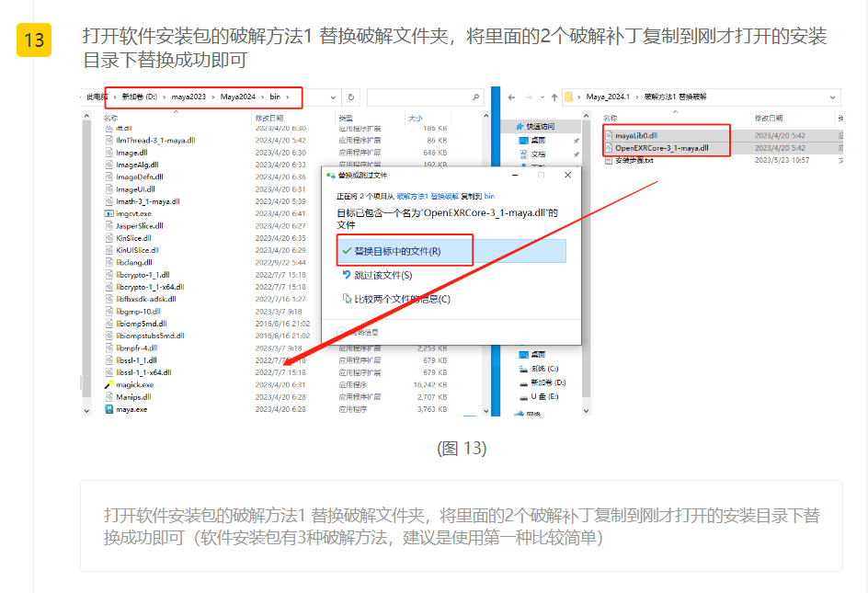
Task: Select the libfbxsdk-adsk.dll file icon
Action: point(109,299)
